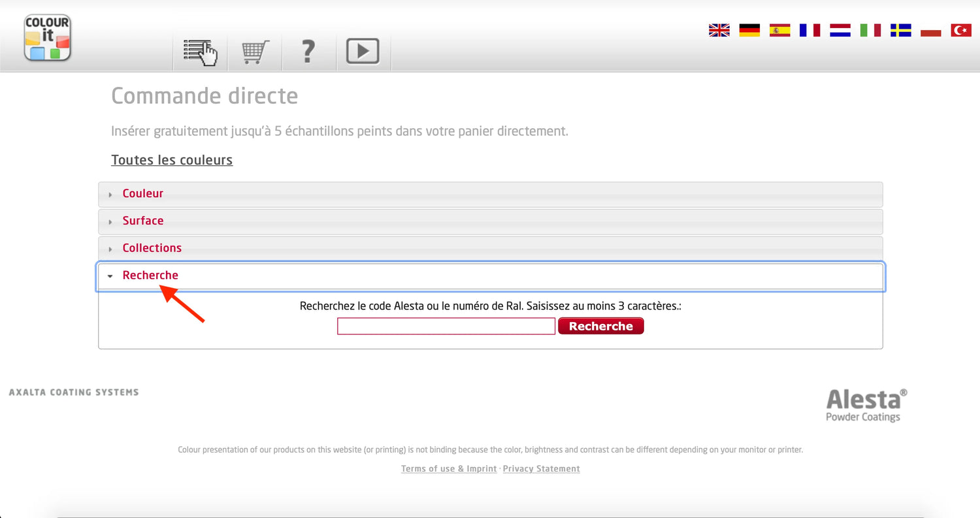This screenshot has height=518, width=980.
Task: Open the direct order list icon
Action: [x=201, y=52]
